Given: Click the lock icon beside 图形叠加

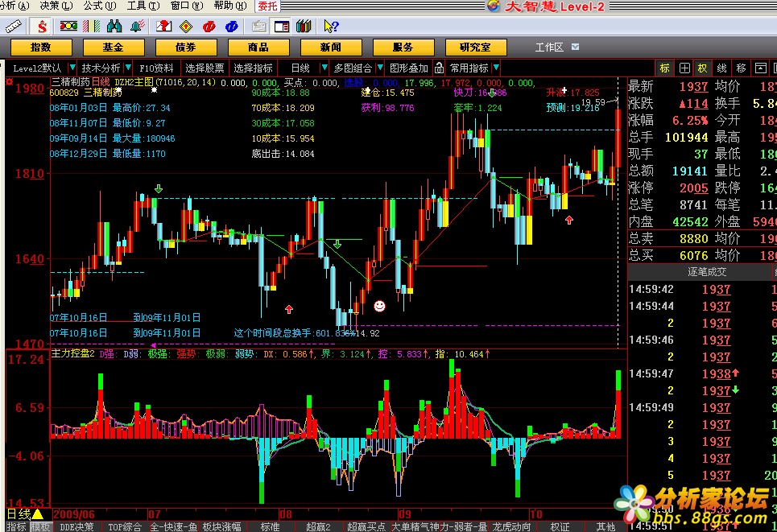Looking at the screenshot, I should click(439, 68).
